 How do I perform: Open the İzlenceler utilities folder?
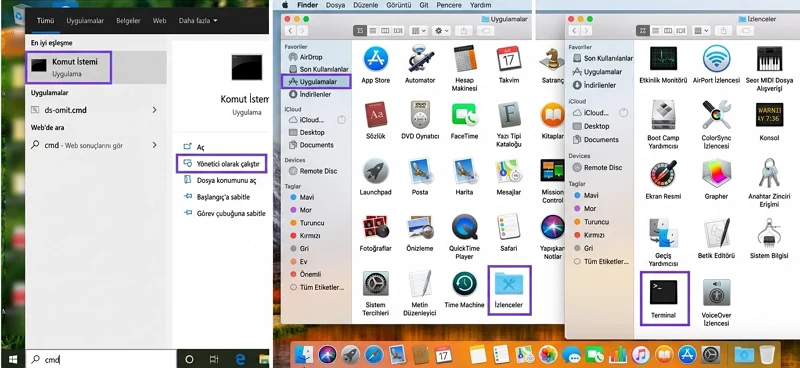[x=510, y=285]
